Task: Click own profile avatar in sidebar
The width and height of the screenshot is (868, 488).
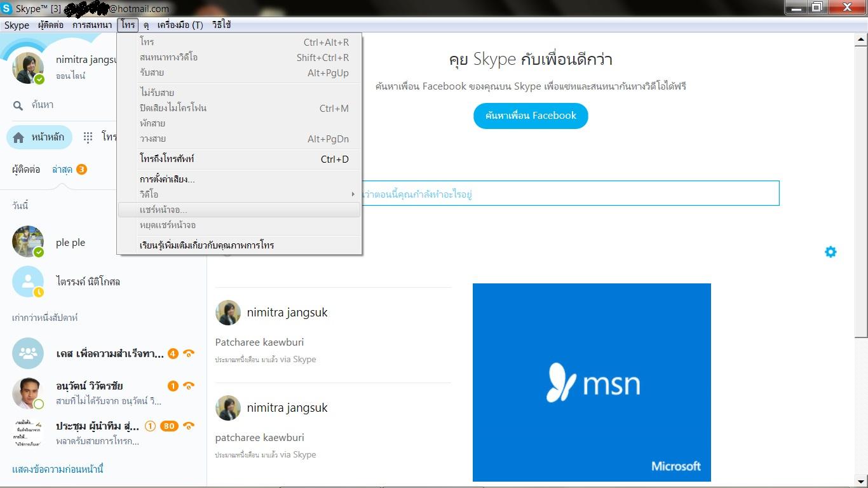Action: (28, 68)
